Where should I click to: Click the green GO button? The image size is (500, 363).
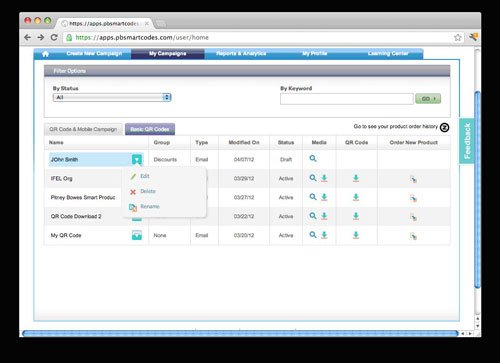tap(428, 99)
